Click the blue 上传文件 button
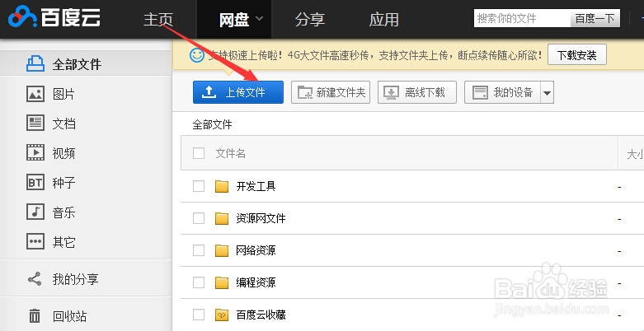 pos(238,92)
